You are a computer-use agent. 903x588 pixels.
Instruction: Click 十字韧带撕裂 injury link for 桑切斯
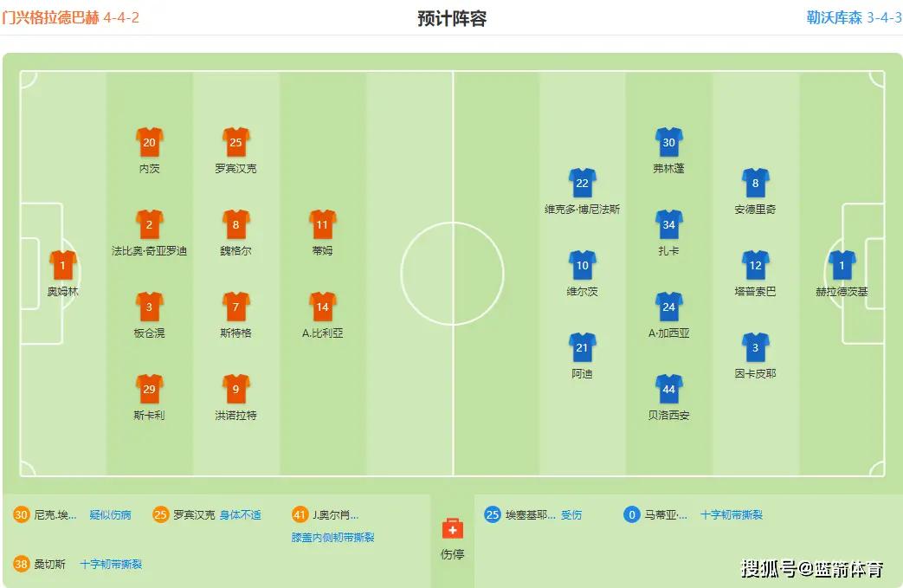tap(111, 565)
